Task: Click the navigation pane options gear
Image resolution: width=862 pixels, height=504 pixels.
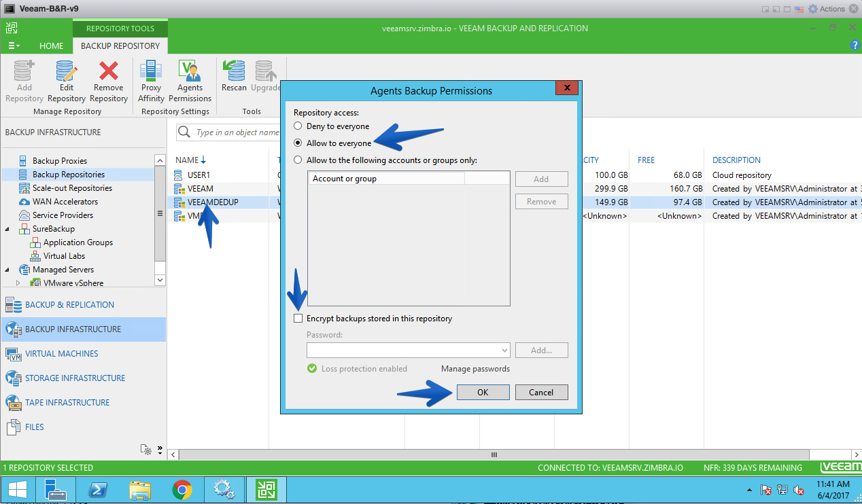Action: coord(145,449)
